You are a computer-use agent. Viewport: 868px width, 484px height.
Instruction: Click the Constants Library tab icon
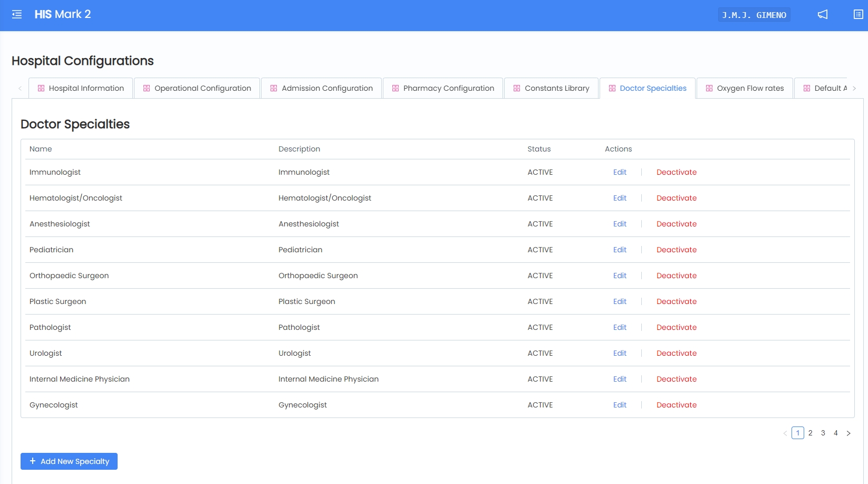pos(517,89)
